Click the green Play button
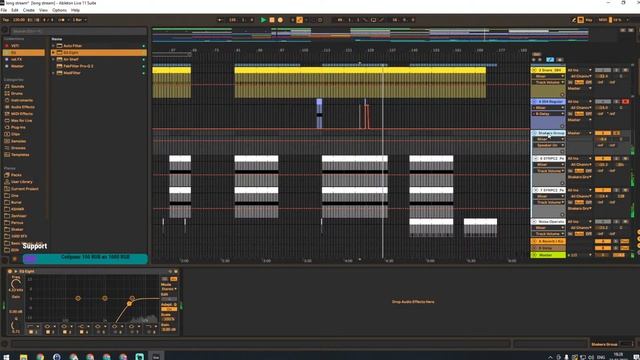The height and width of the screenshot is (360, 640). (263, 20)
